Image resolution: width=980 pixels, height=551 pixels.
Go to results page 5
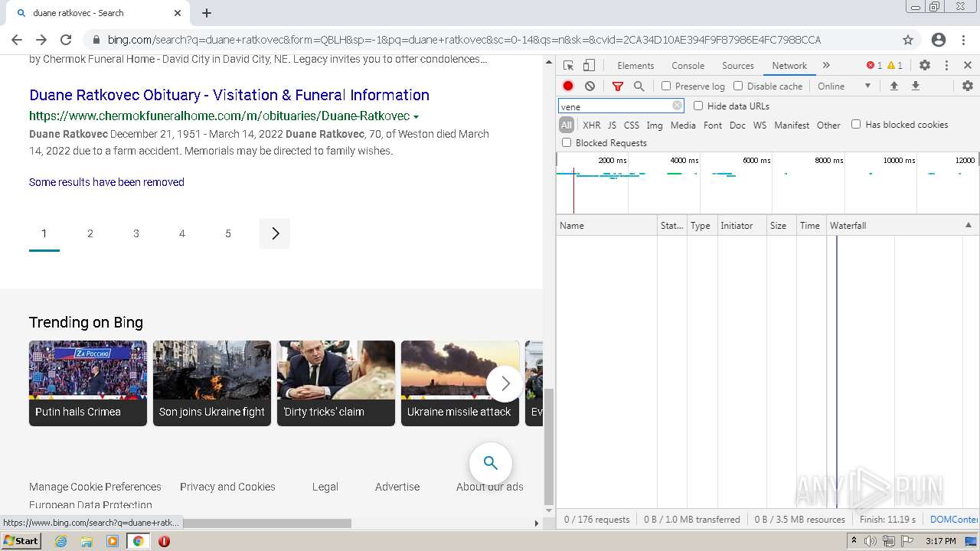(228, 233)
